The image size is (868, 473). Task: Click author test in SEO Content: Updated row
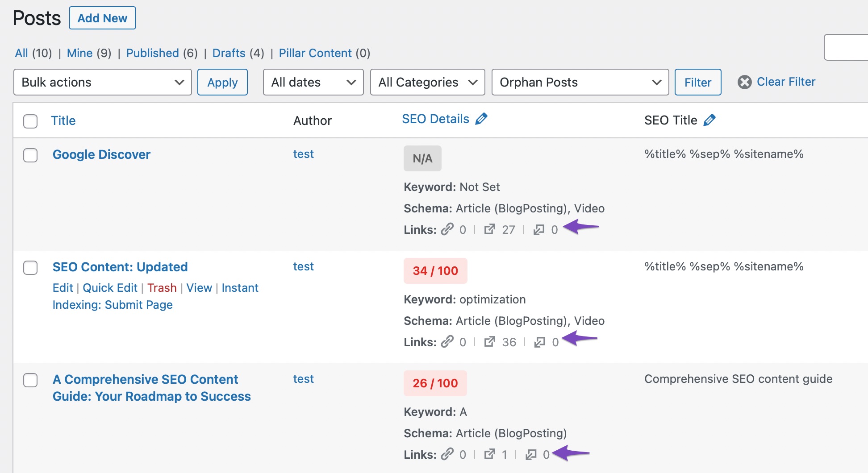click(303, 266)
